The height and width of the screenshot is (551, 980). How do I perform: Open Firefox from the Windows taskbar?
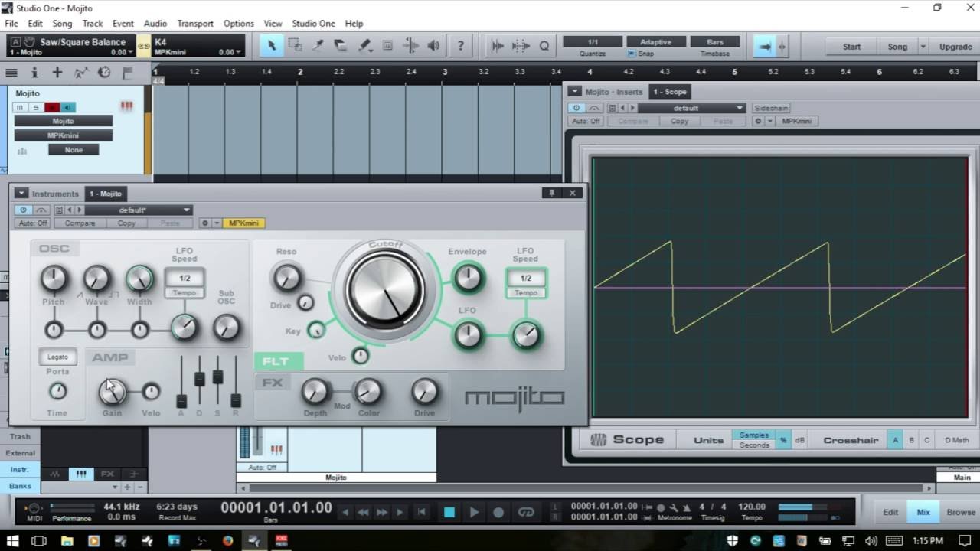pyautogui.click(x=227, y=540)
